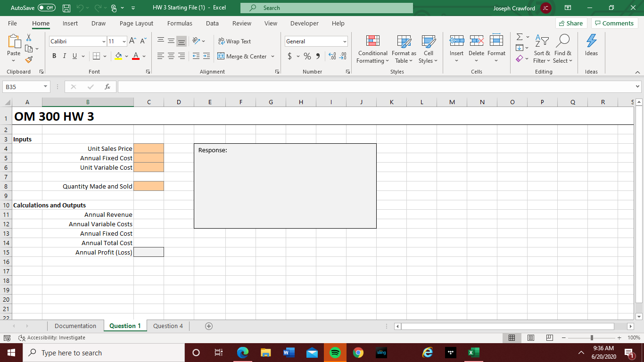The width and height of the screenshot is (644, 362).
Task: Add a new sheet with plus icon
Action: (209, 326)
